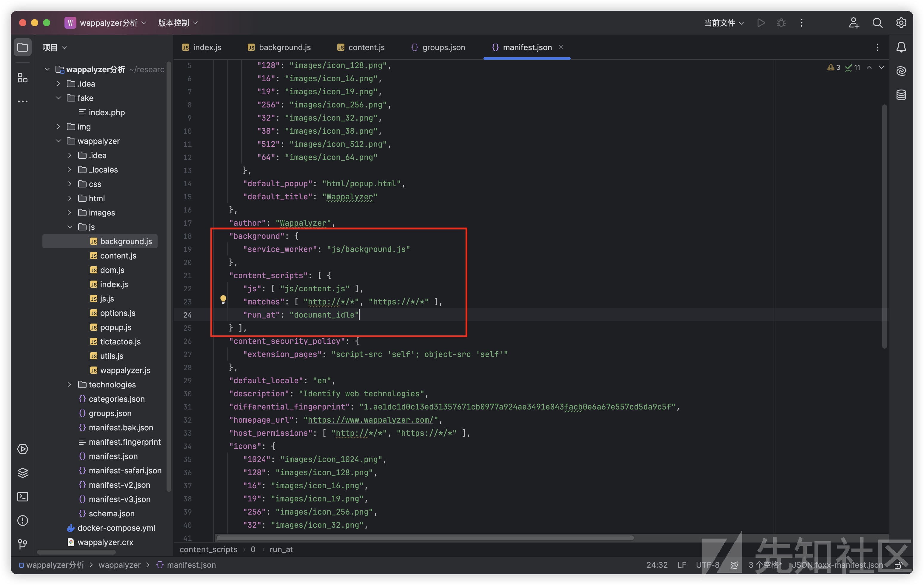The image size is (924, 585).
Task: Expand the _locales folder
Action: point(70,170)
